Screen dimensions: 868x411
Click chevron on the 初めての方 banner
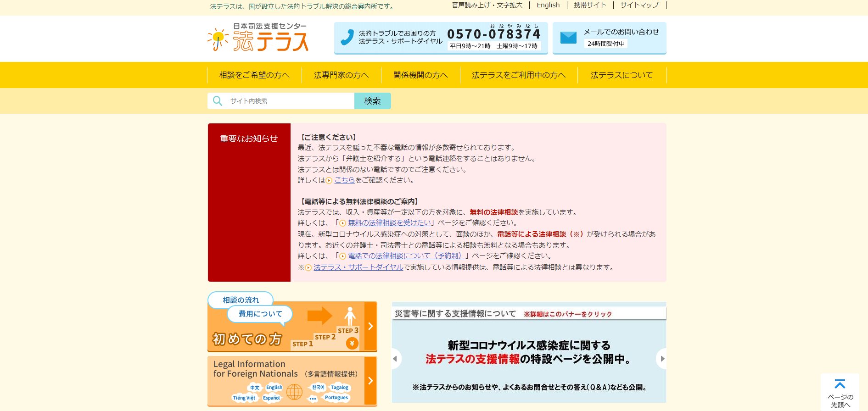(370, 326)
